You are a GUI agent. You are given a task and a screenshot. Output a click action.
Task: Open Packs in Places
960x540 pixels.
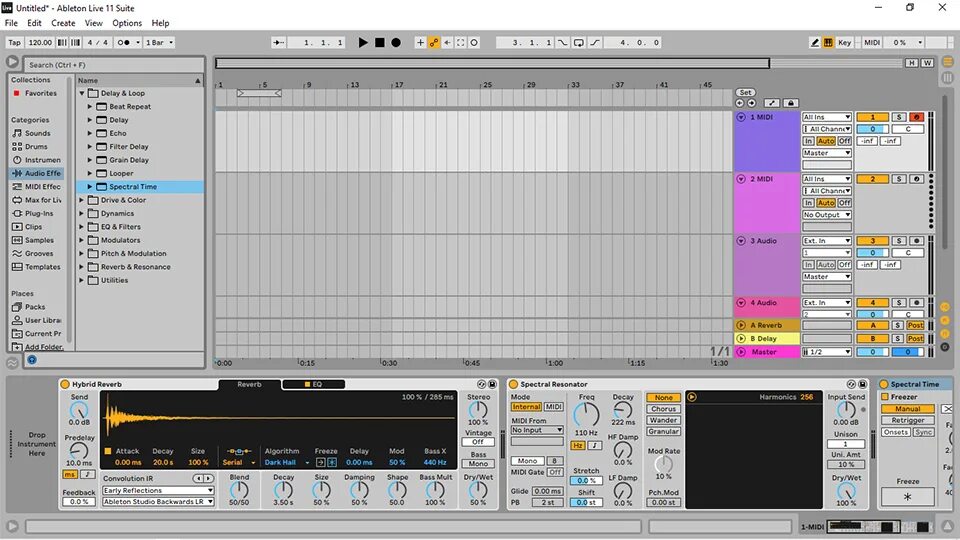[x=34, y=307]
